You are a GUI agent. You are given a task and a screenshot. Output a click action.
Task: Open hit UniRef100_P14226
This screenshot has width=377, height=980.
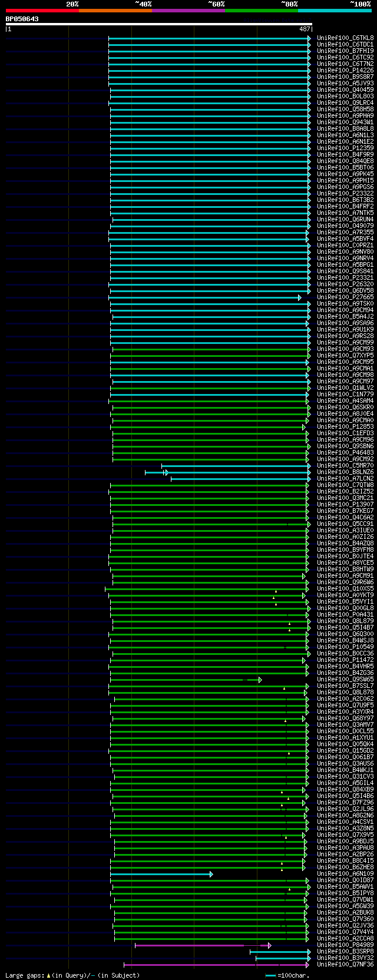(x=345, y=70)
